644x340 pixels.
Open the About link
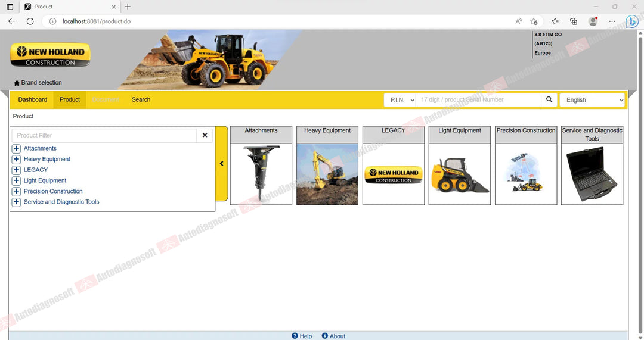coord(338,336)
